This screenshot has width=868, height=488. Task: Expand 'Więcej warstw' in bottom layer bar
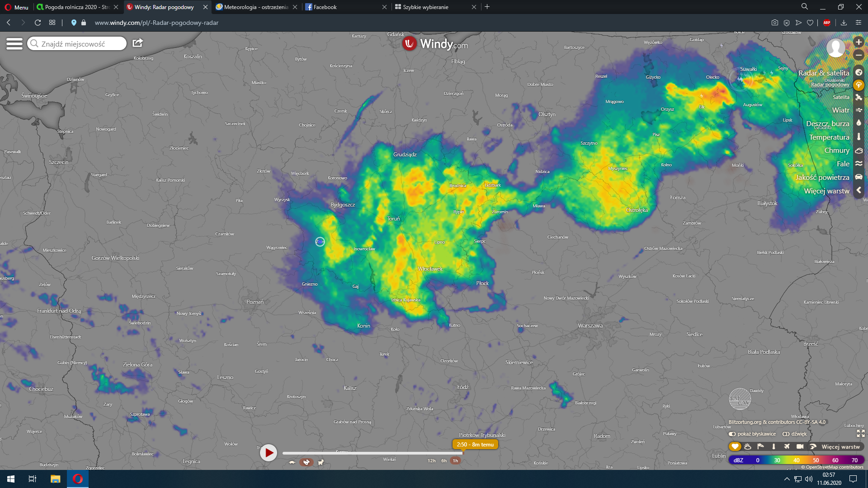coord(840,446)
